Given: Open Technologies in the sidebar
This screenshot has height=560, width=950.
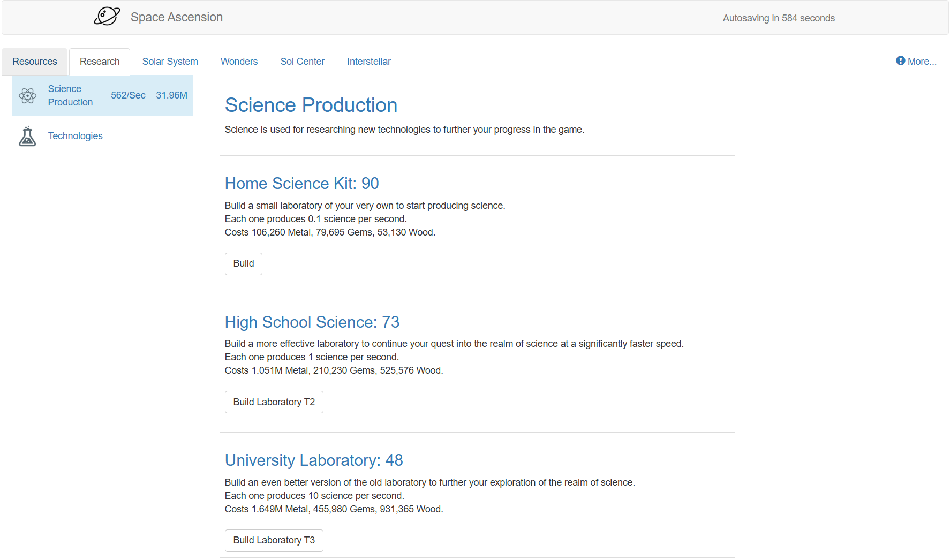Looking at the screenshot, I should (x=75, y=136).
